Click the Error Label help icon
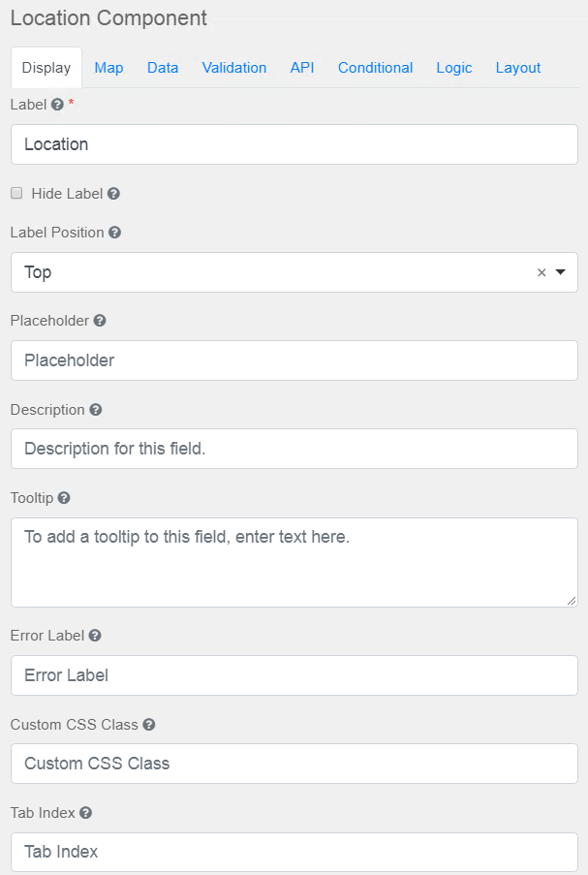Viewport: 588px width, 875px height. [93, 635]
